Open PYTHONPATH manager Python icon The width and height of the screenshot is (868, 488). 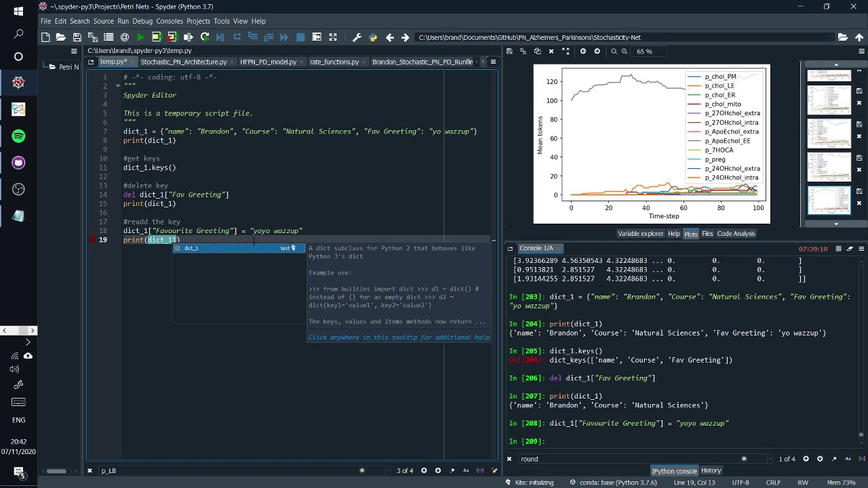point(373,37)
